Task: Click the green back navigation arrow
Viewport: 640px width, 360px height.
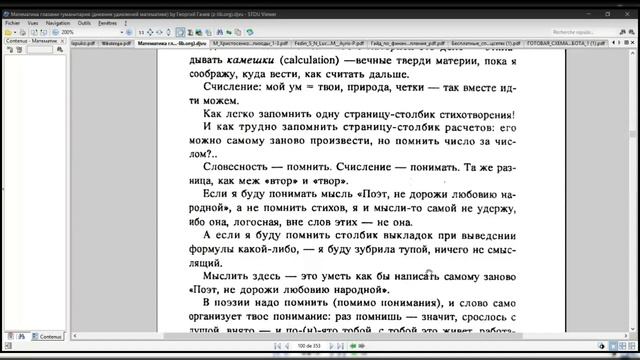Action: 353,346
